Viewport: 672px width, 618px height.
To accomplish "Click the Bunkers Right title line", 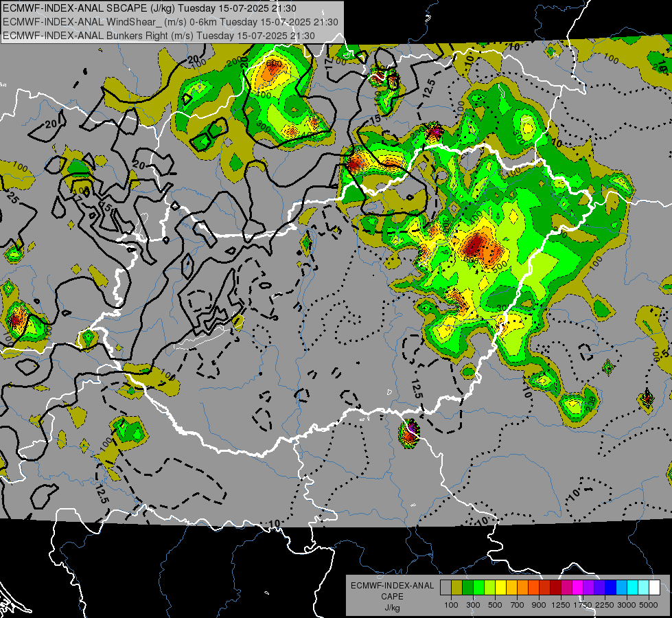I will pyautogui.click(x=159, y=36).
